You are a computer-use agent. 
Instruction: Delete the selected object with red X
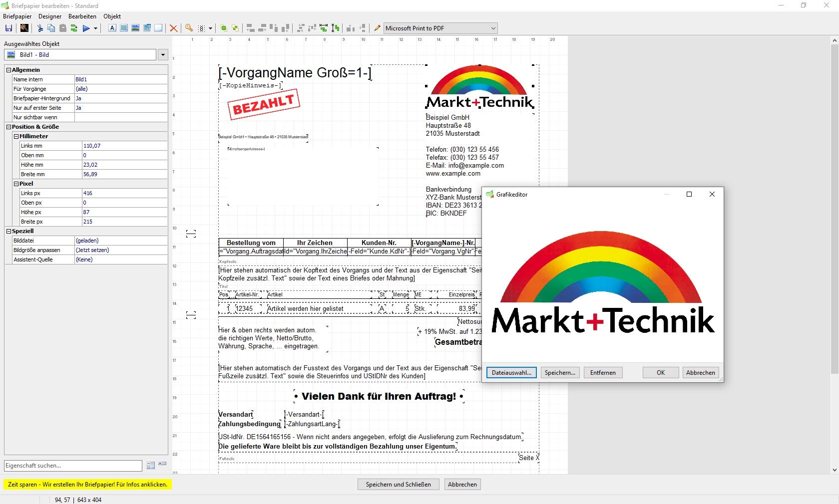coord(173,28)
